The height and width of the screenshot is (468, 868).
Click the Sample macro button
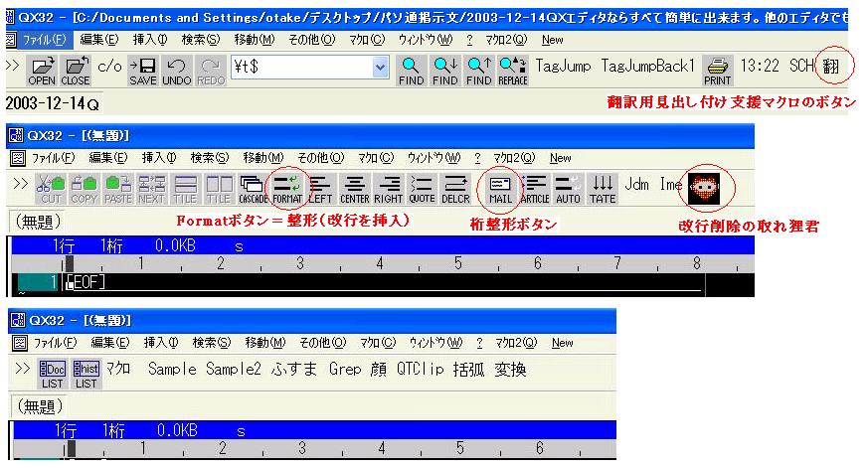[172, 369]
